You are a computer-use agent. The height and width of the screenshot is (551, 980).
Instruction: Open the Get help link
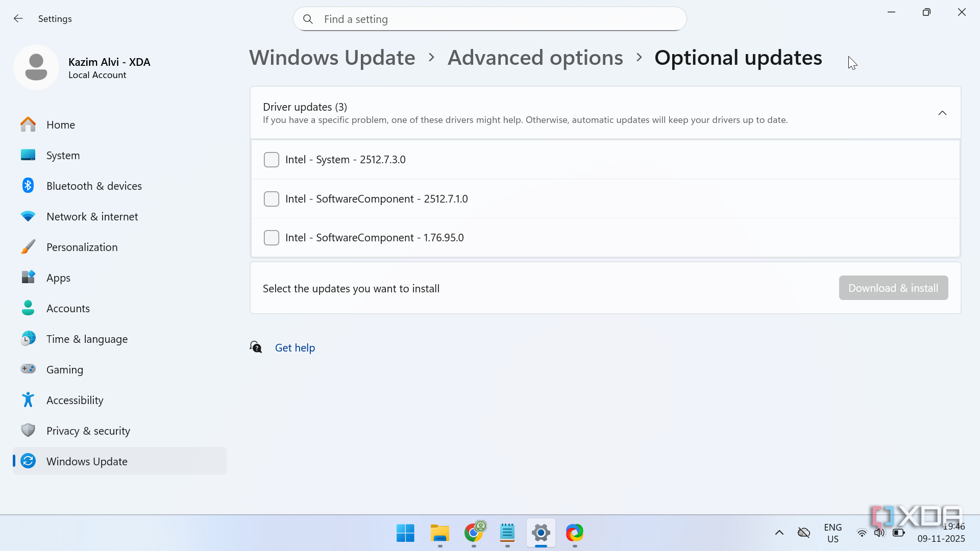[x=295, y=348]
